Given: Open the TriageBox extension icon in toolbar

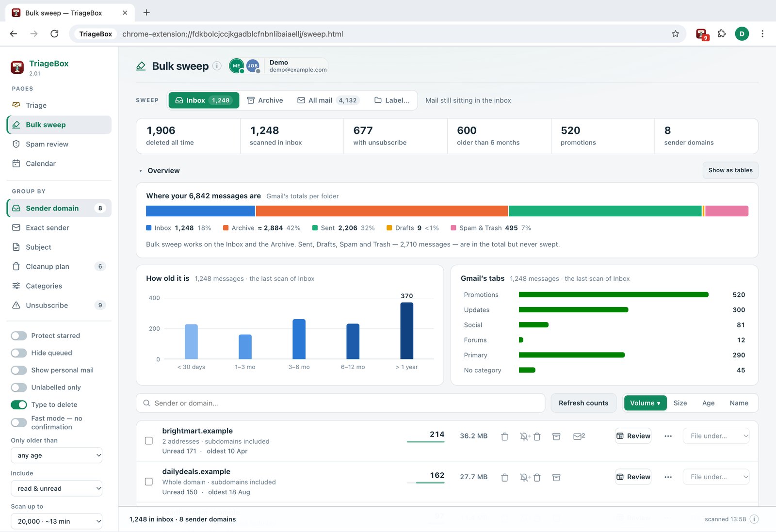Looking at the screenshot, I should coord(701,34).
